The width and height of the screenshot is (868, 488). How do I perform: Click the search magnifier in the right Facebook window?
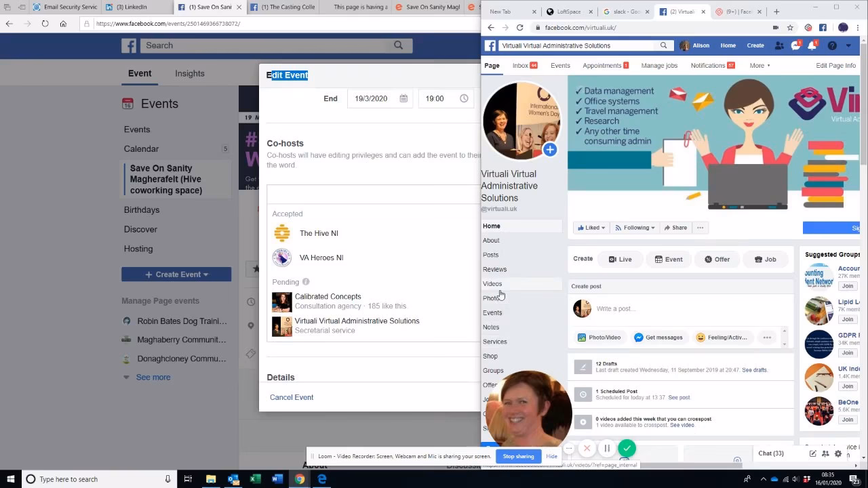(x=663, y=45)
